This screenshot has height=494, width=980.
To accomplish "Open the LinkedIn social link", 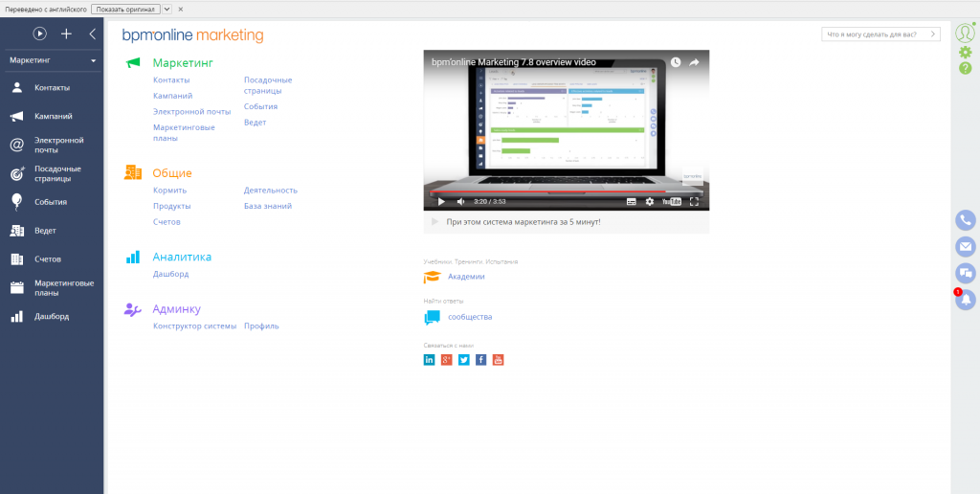I will click(x=429, y=360).
